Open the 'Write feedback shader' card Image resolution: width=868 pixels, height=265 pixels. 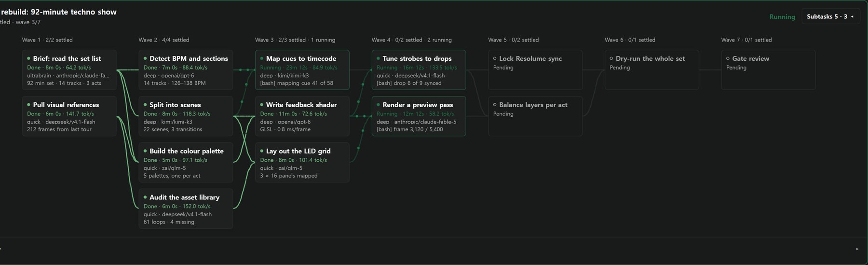click(302, 116)
